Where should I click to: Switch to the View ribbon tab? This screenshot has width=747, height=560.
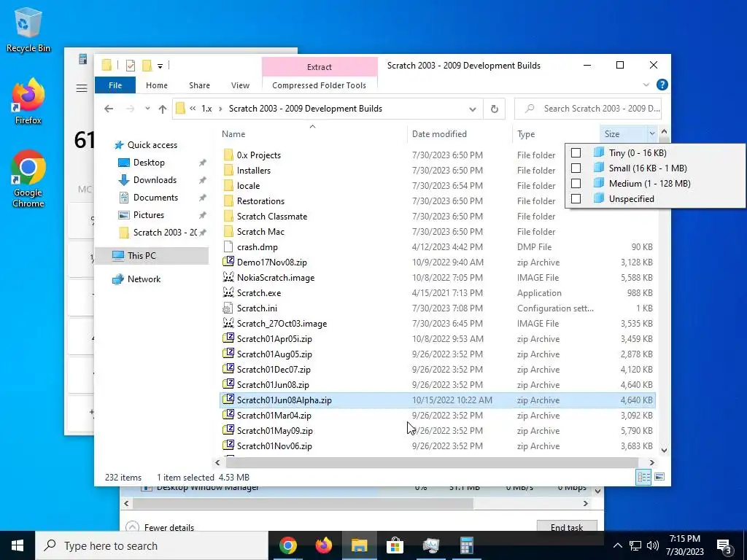[240, 85]
